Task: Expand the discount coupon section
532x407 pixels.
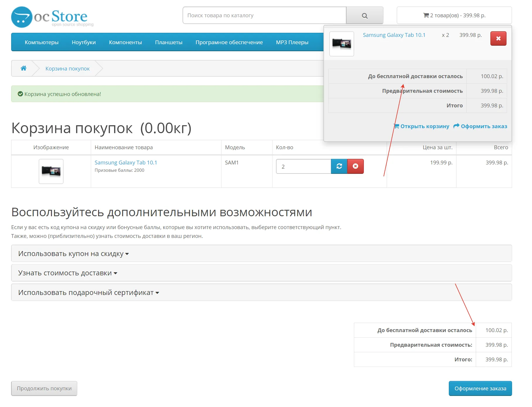Action: click(x=73, y=253)
